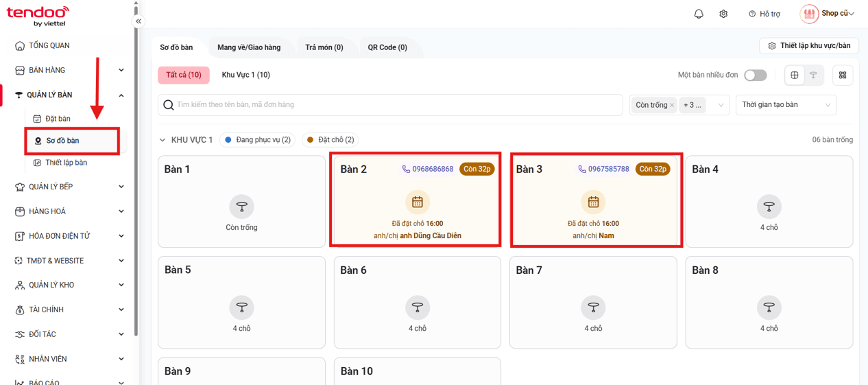Open the 'Thời gian tạo bàn' sort dropdown
This screenshot has height=385, width=868.
point(786,105)
